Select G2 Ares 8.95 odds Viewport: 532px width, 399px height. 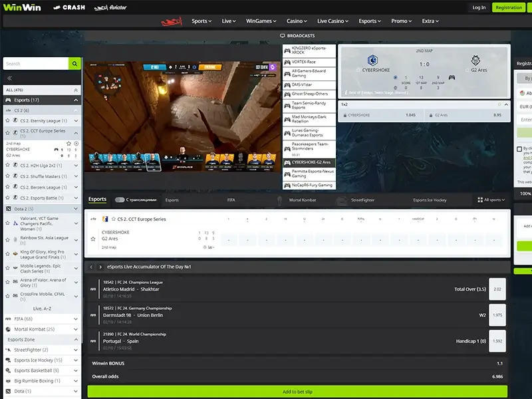click(x=467, y=115)
